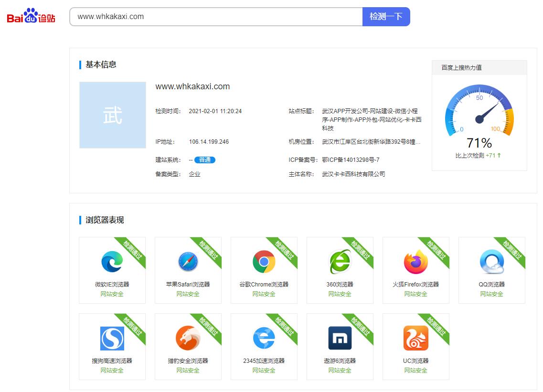Click the 基本信息 section heading
Viewport: 543px width, 392px height.
click(101, 64)
